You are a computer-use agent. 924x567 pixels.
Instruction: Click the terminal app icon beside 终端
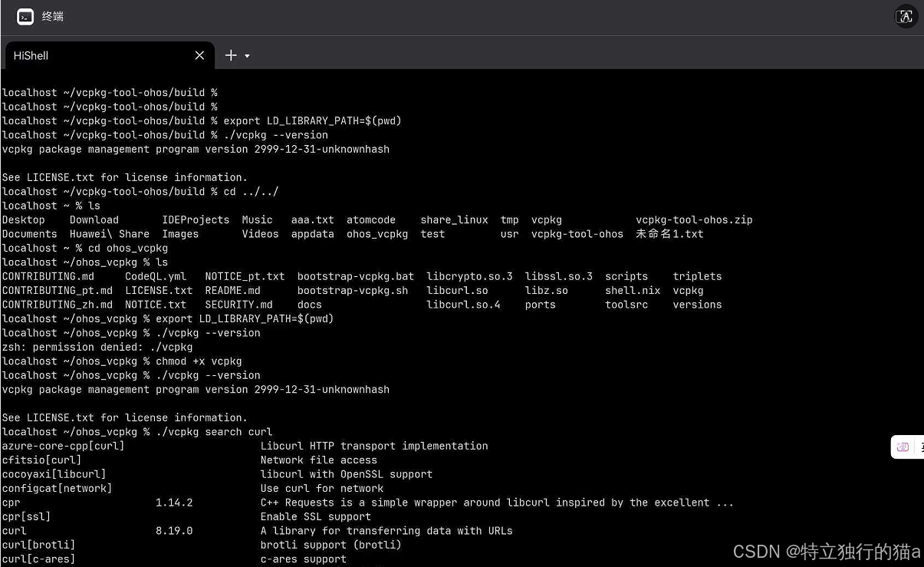[x=25, y=16]
